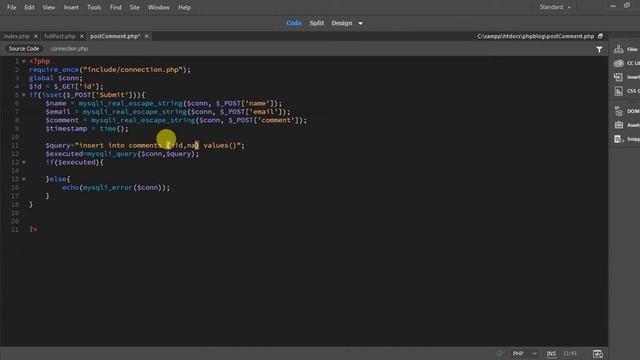
Task: Click the '$comment = mysqli_real_escape_string' line
Action: [x=176, y=120]
